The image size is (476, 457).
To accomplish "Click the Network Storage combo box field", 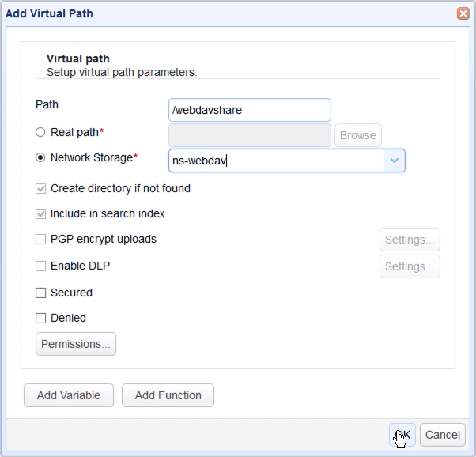I will [x=277, y=161].
